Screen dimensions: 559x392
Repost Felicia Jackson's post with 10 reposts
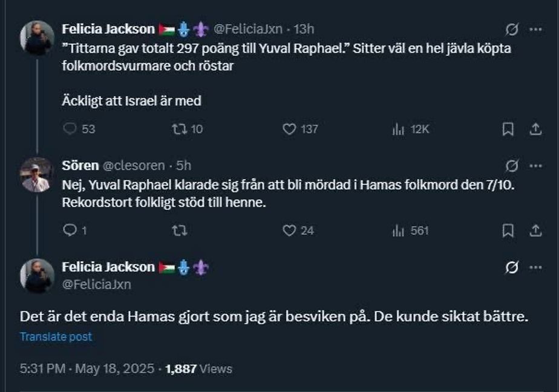pos(179,129)
